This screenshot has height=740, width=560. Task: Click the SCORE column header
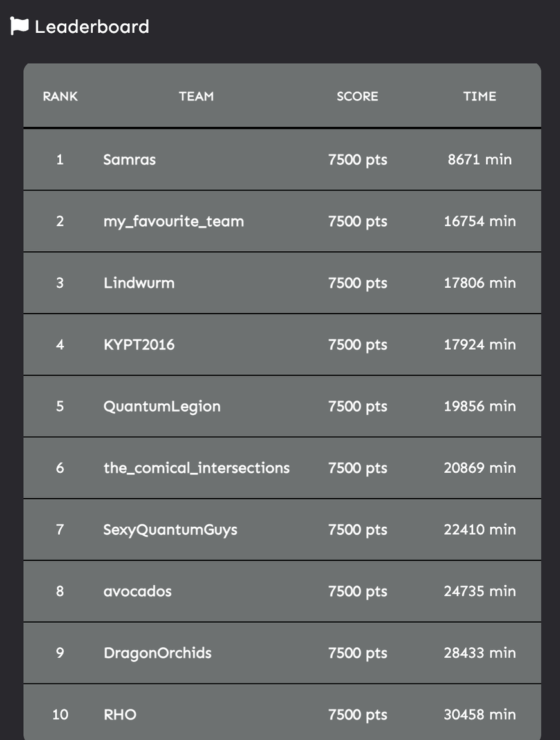pos(357,97)
